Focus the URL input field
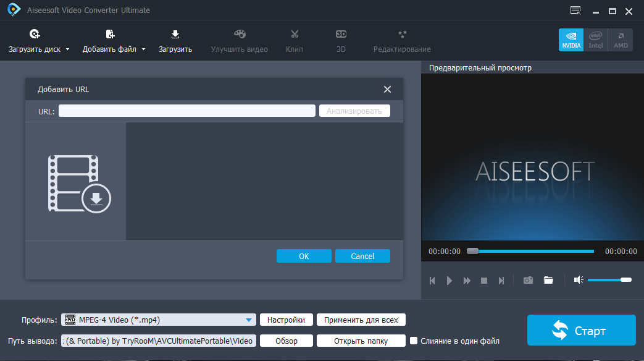 (187, 111)
